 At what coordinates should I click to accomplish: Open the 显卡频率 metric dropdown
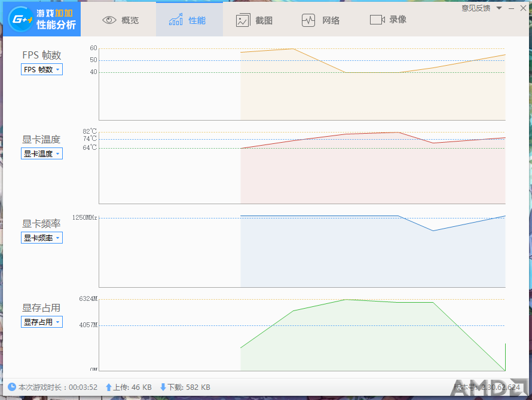pos(42,238)
